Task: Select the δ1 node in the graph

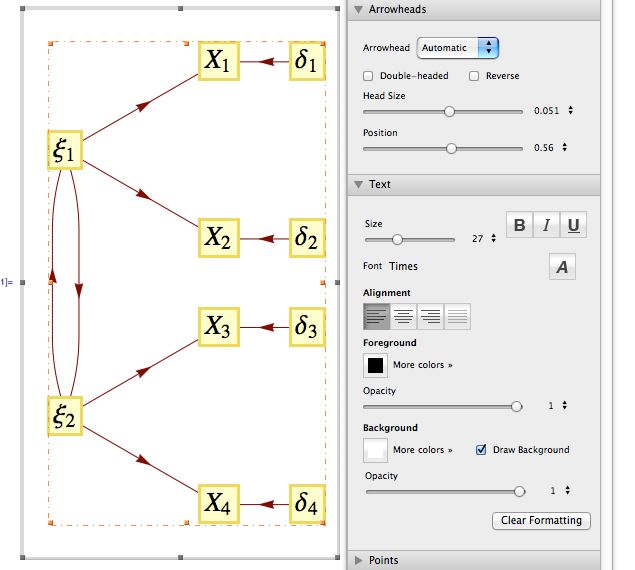Action: point(307,61)
